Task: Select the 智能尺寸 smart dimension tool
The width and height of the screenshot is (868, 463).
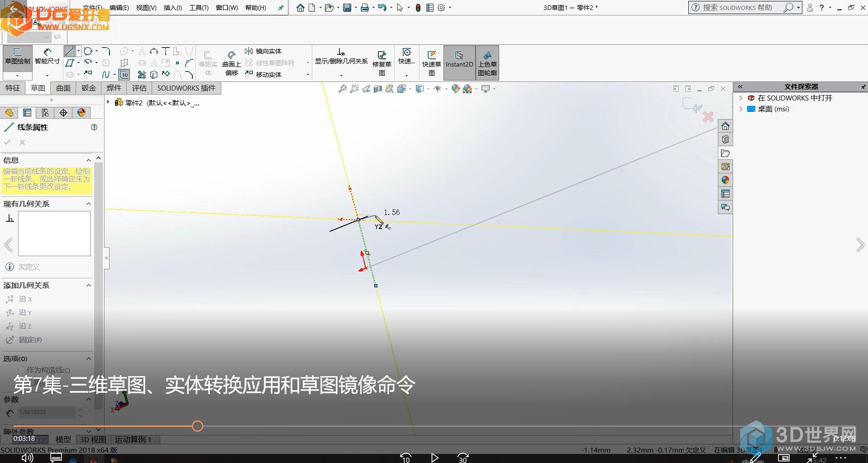Action: [x=47, y=57]
